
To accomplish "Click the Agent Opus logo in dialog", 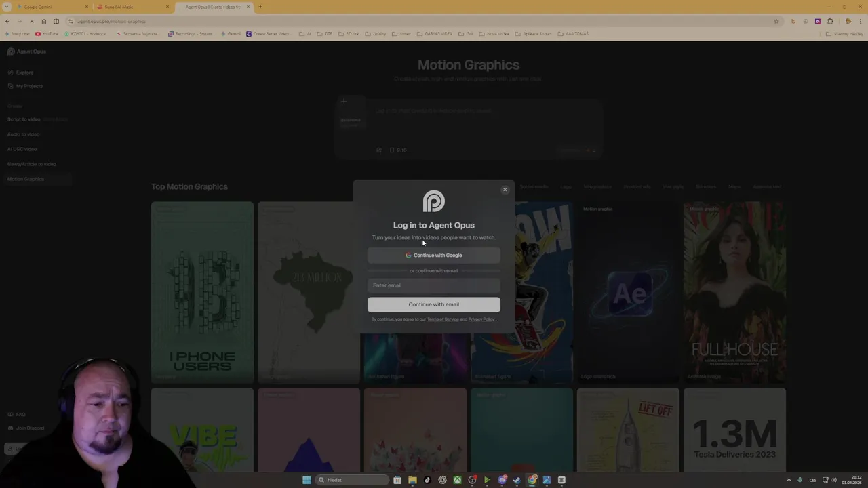I will point(434,201).
